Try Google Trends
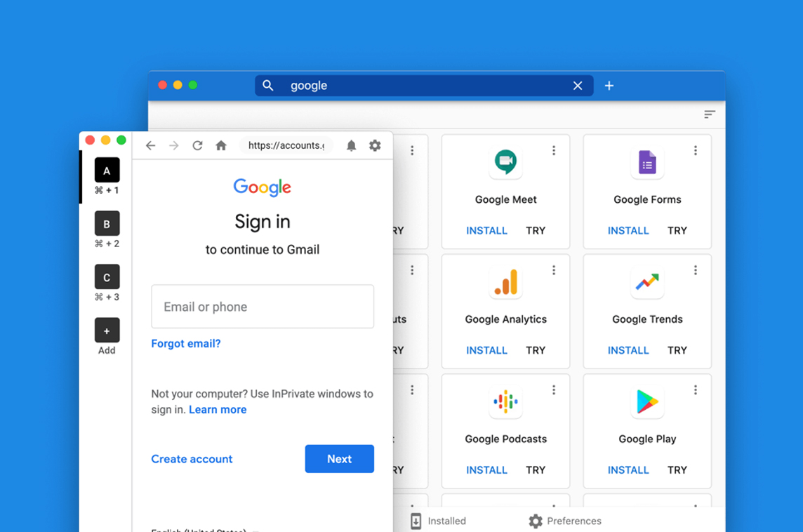Image resolution: width=803 pixels, height=532 pixels. [677, 350]
